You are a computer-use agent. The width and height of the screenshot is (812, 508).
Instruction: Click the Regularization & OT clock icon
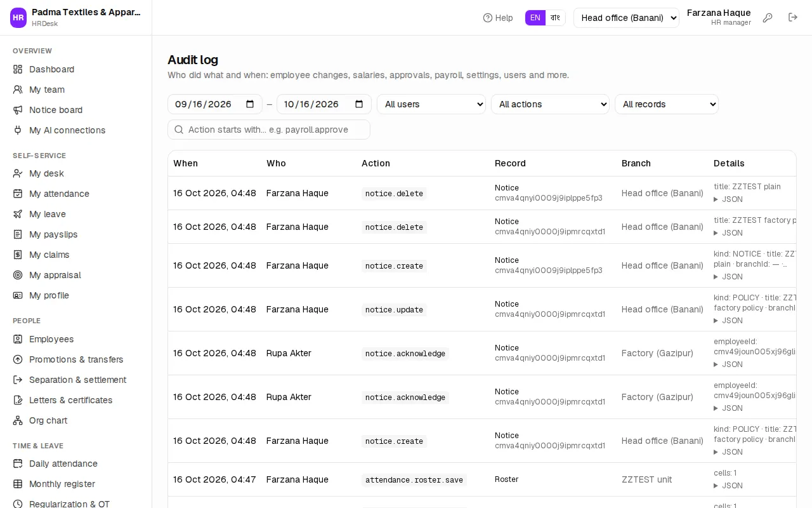point(18,504)
